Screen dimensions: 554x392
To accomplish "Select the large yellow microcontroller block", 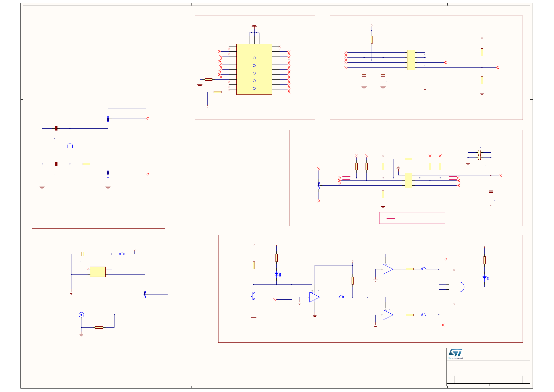I will [254, 69].
